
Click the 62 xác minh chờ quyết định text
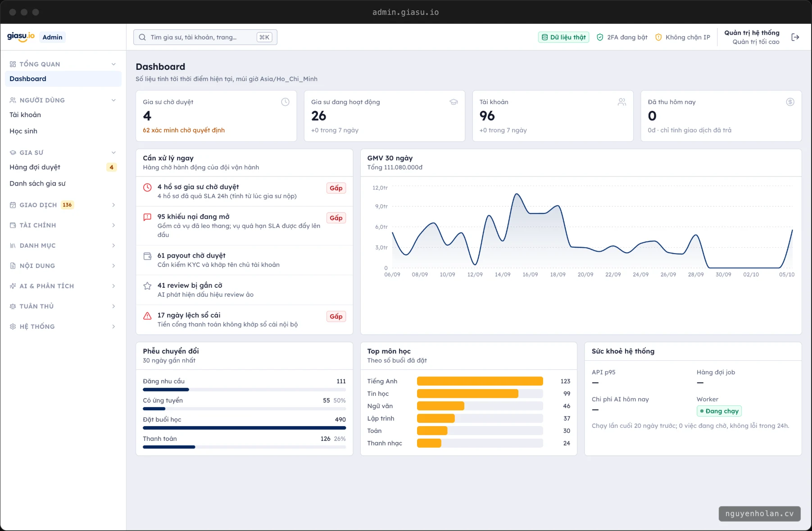click(x=184, y=130)
